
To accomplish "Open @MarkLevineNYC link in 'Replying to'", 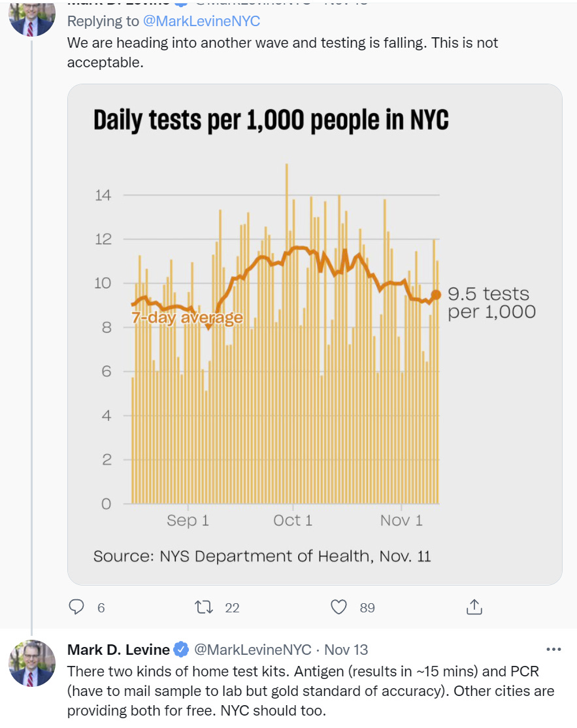I will (202, 21).
